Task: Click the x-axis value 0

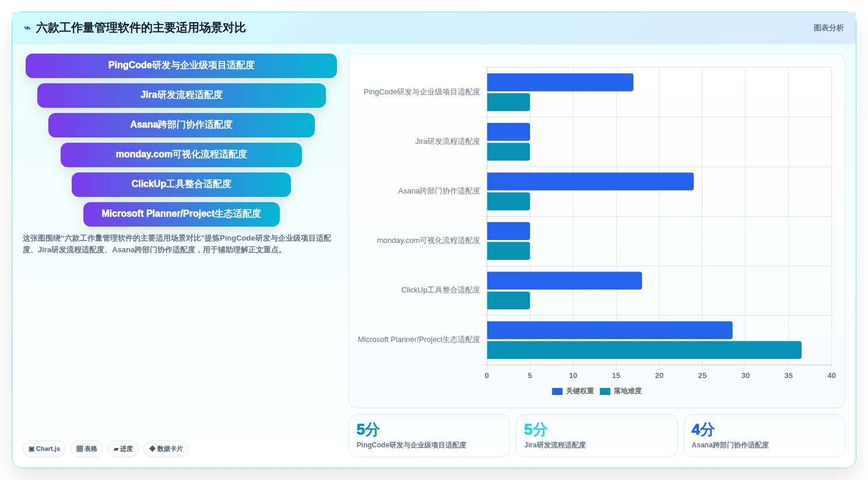Action: (487, 376)
